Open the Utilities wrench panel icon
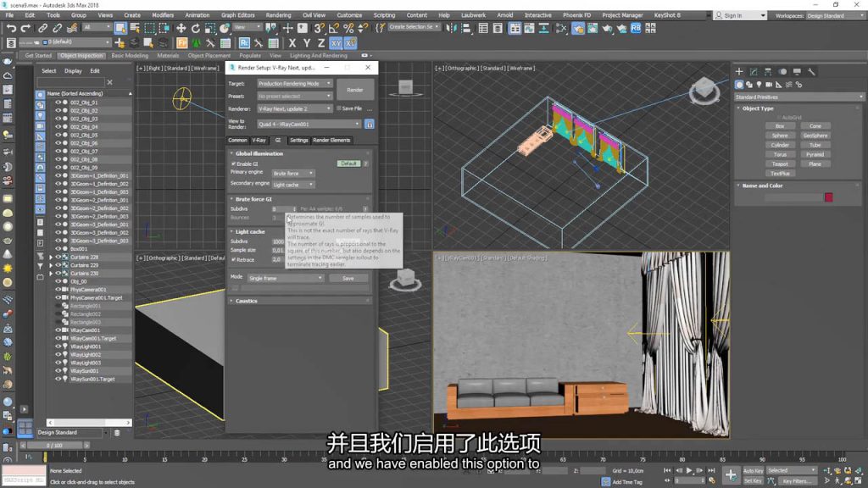Image resolution: width=868 pixels, height=488 pixels. (811, 71)
